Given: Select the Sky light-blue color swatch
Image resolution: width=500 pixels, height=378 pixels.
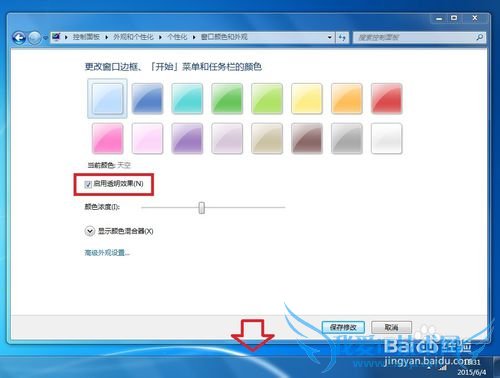Looking at the screenshot, I should 107,99.
